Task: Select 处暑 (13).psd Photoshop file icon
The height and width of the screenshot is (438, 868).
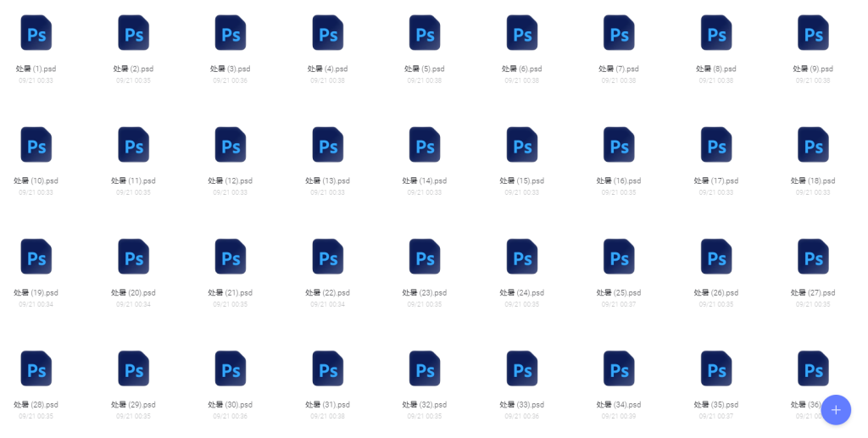Action: coord(327,145)
